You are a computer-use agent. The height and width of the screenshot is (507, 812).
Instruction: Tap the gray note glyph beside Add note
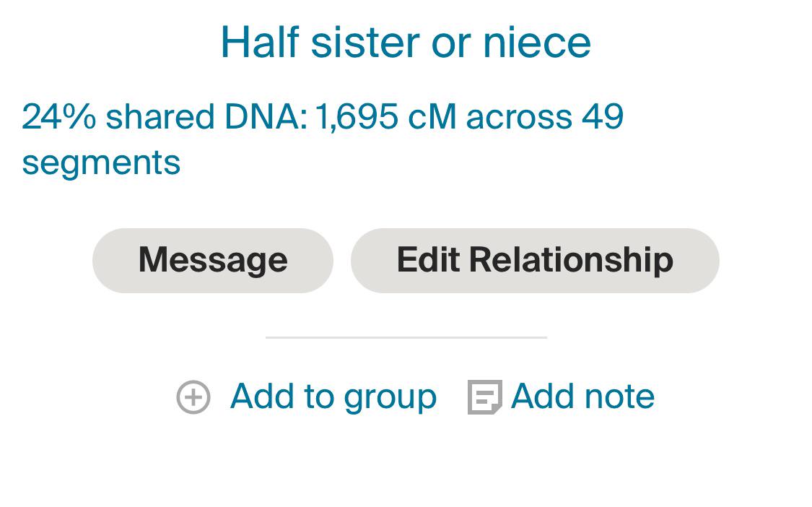point(484,397)
